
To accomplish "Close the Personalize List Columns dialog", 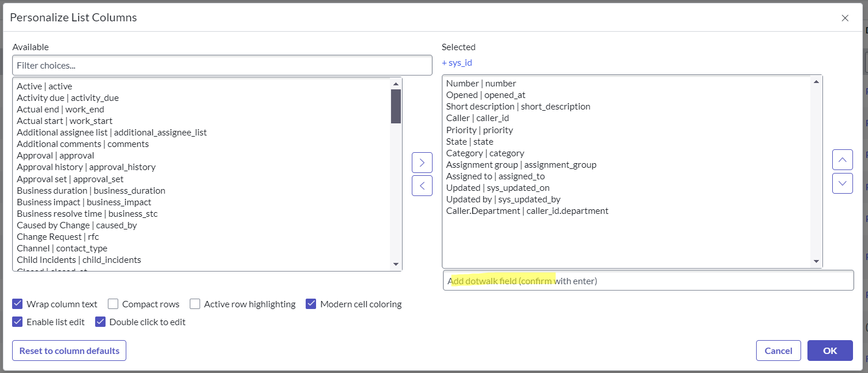I will (845, 18).
